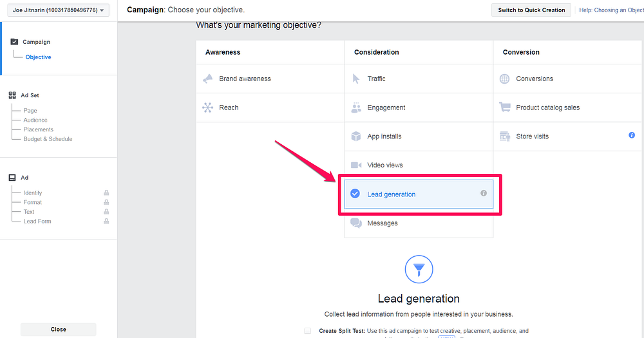
Task: Open Identity under Ad section
Action: coord(32,192)
